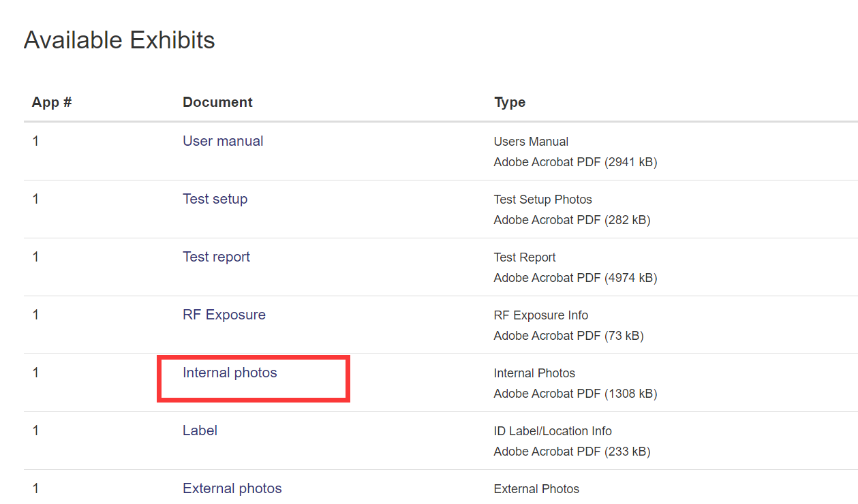Click the App # column header
Image resolution: width=858 pixels, height=504 pixels.
click(x=52, y=102)
